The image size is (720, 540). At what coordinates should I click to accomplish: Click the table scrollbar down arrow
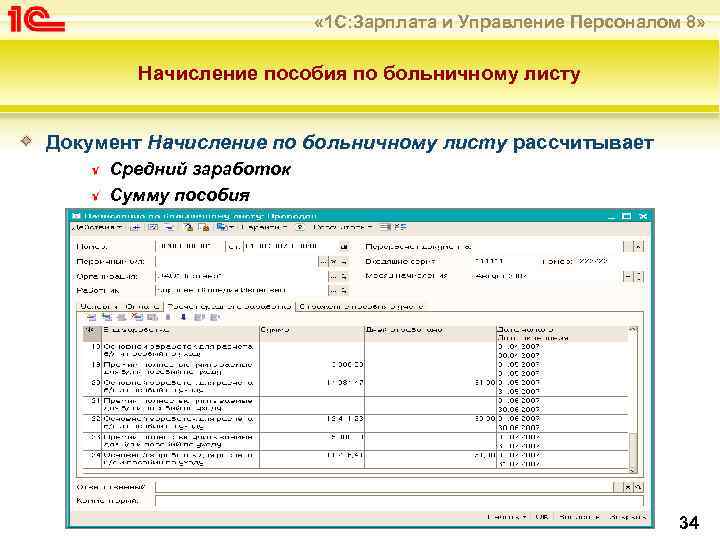(633, 470)
